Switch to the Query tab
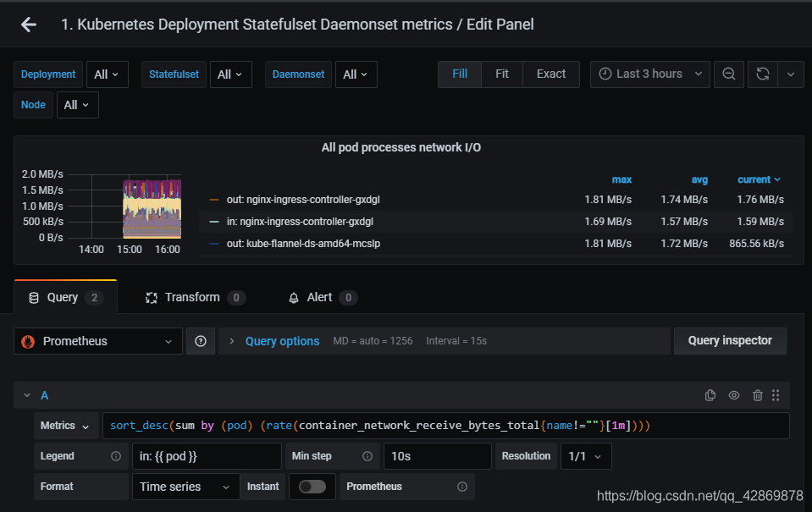 click(x=66, y=297)
